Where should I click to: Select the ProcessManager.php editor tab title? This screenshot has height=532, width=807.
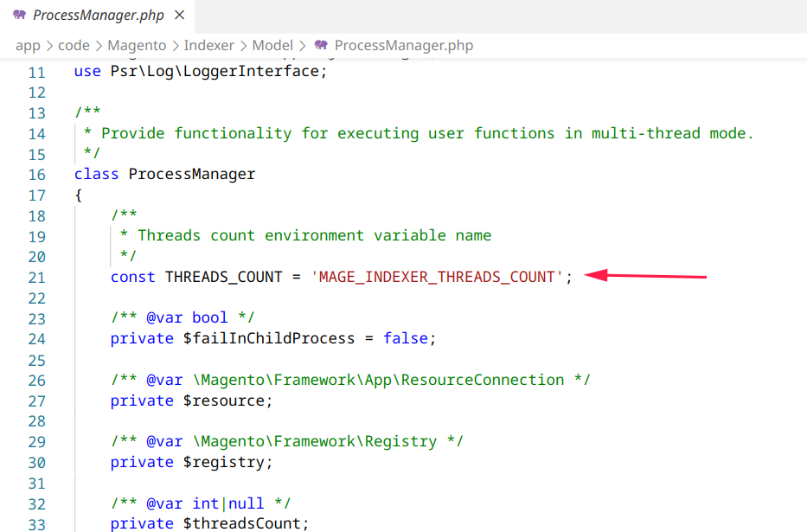(x=98, y=16)
